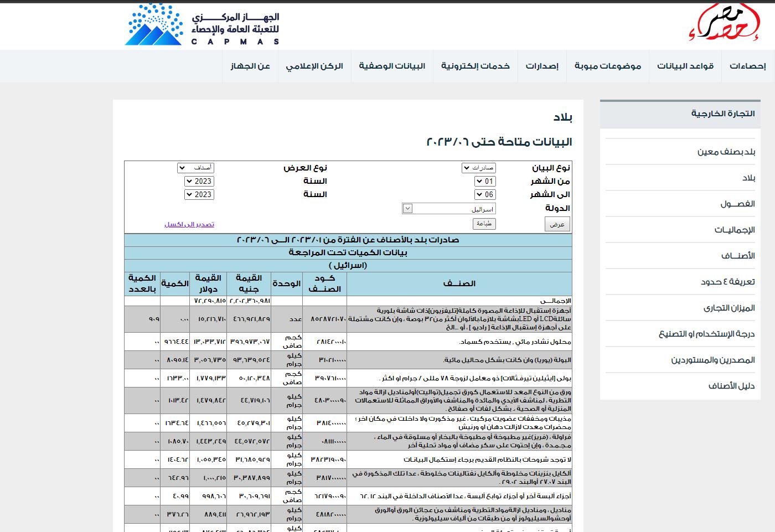Open الميزان التجارى in the sidebar
The height and width of the screenshot is (532, 775).
[x=729, y=308]
